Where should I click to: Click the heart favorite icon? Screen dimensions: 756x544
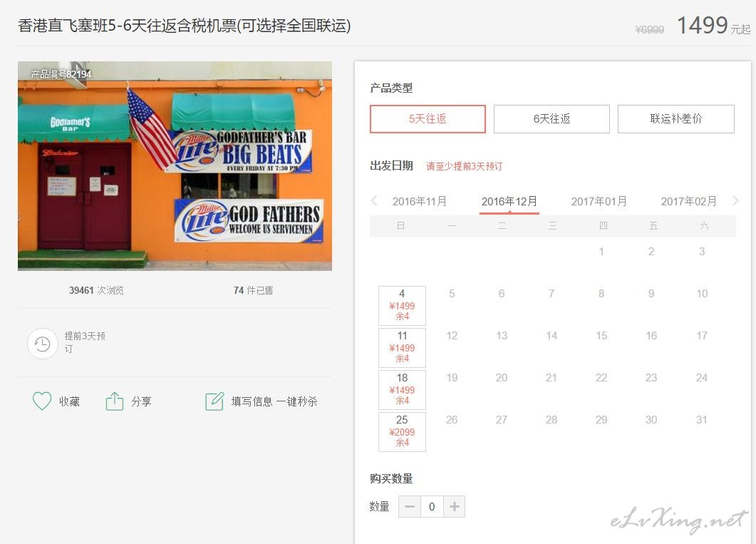point(42,401)
